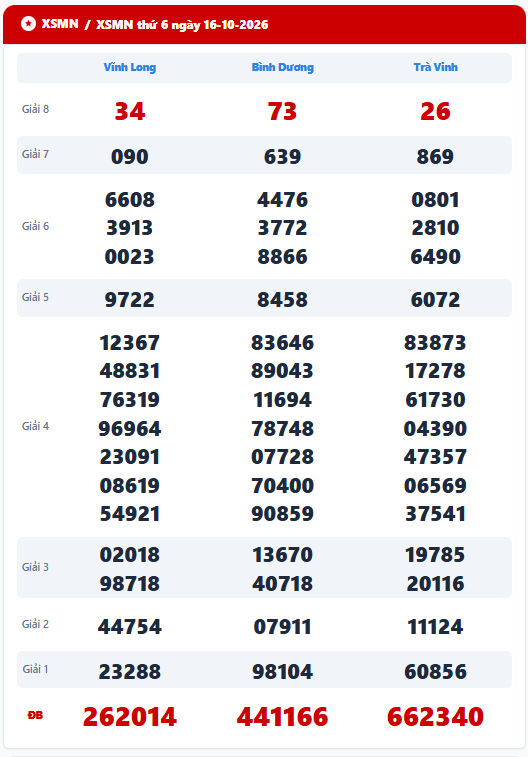
Task: Click Giải 6 number 8866
Action: [x=282, y=257]
